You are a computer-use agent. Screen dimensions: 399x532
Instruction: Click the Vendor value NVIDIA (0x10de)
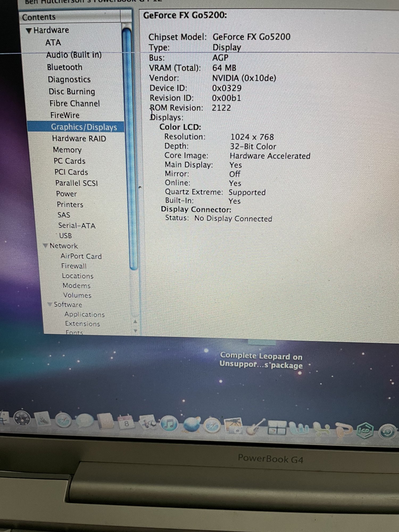click(244, 78)
